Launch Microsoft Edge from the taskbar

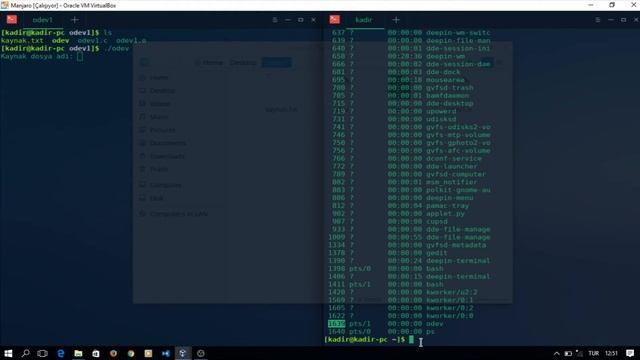[60, 353]
